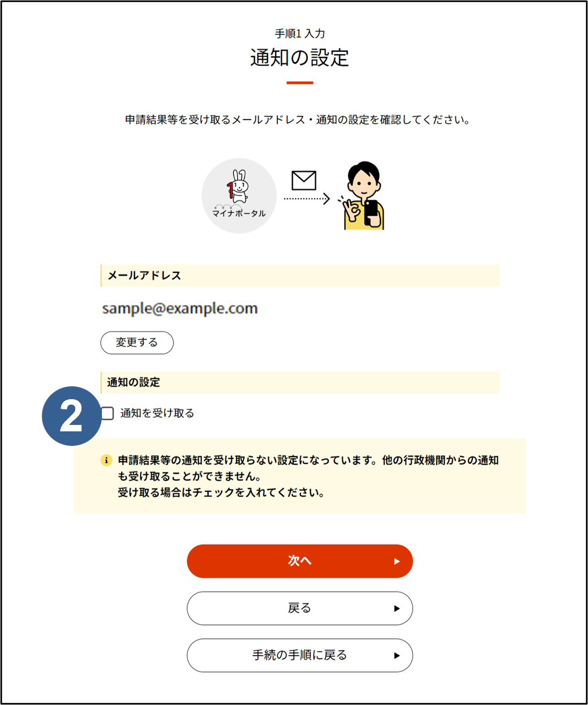The image size is (588, 705).
Task: Click the man holding smartphone illustration
Action: [363, 195]
